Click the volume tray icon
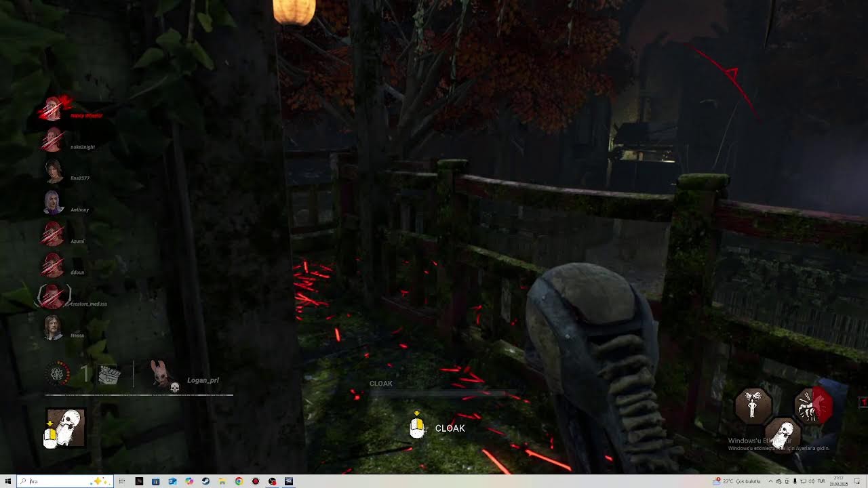This screenshot has height=488, width=868. coord(812,481)
